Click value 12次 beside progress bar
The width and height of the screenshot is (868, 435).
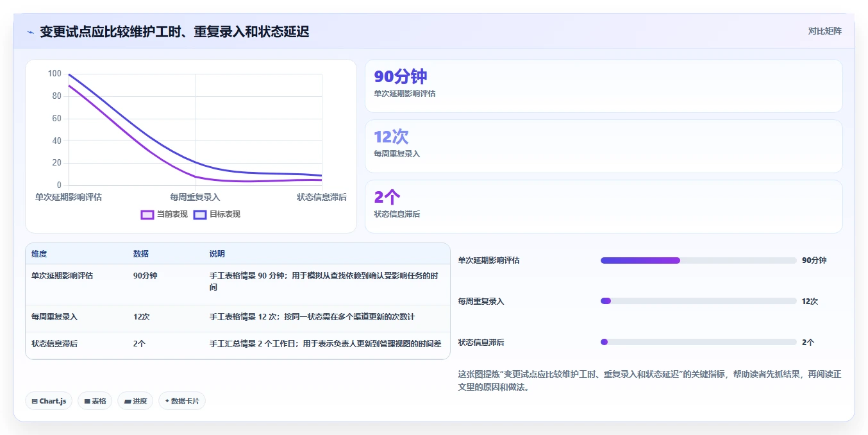click(x=810, y=301)
